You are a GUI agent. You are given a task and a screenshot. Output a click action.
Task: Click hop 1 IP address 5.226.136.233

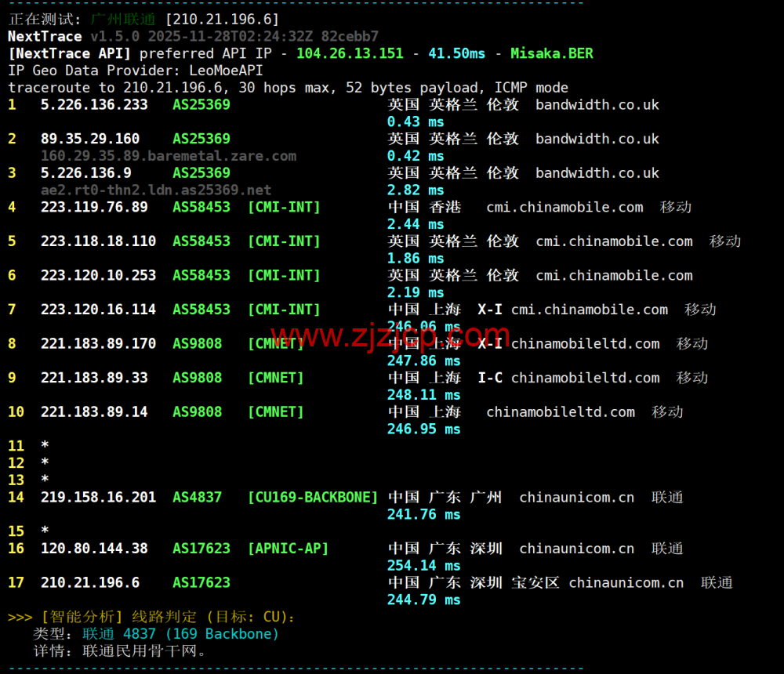coord(94,104)
